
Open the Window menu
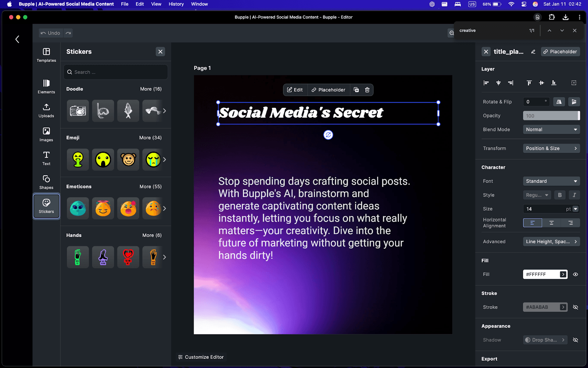[x=200, y=4]
